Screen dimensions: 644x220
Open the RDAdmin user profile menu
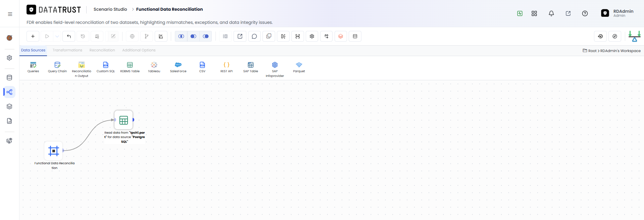click(617, 13)
